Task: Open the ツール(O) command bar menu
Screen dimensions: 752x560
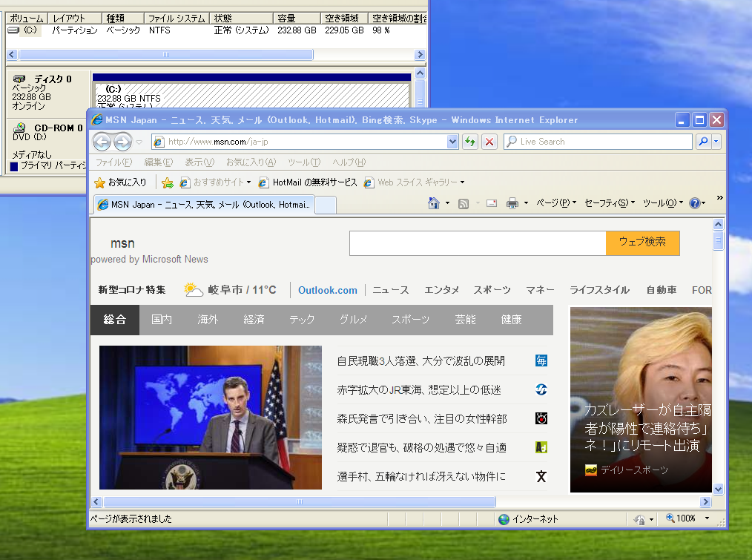Action: [x=663, y=203]
